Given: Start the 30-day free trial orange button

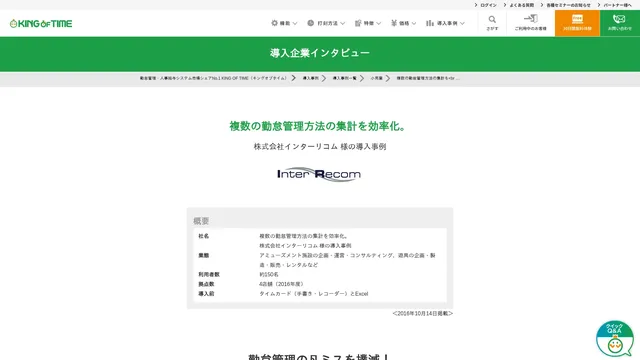Looking at the screenshot, I should [577, 23].
